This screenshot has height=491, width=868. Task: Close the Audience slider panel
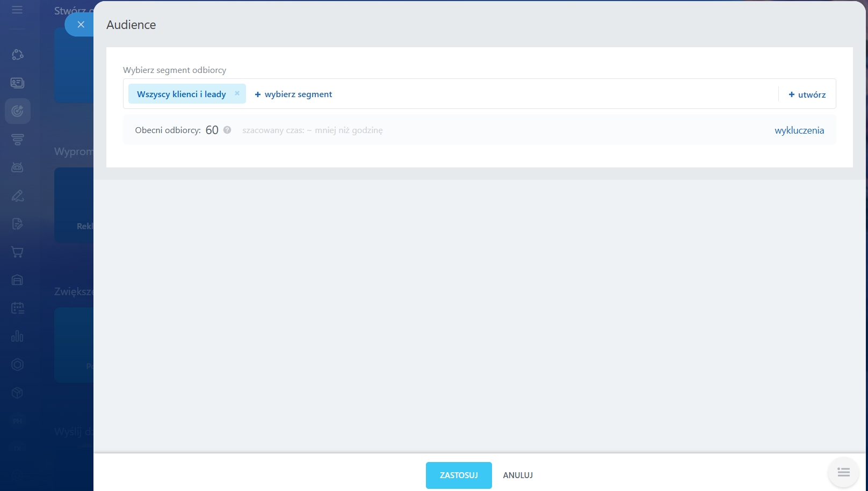tap(81, 25)
